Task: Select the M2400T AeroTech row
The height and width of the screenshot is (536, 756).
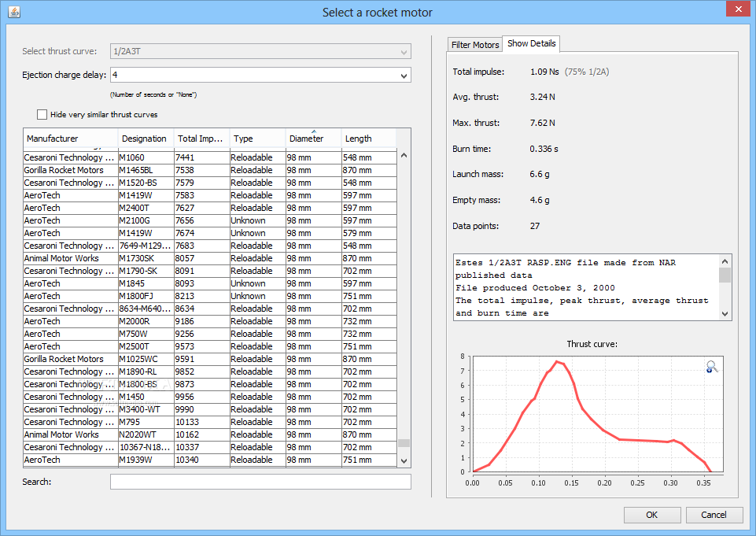Action: coord(210,208)
